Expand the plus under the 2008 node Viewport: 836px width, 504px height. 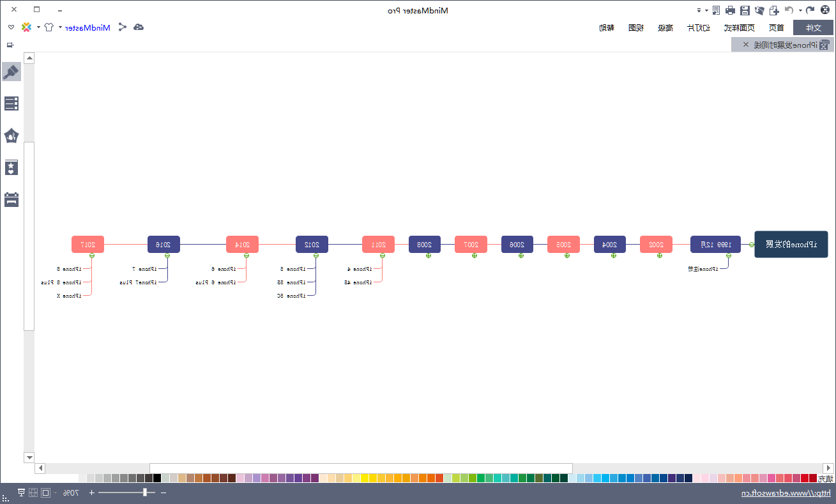click(429, 256)
